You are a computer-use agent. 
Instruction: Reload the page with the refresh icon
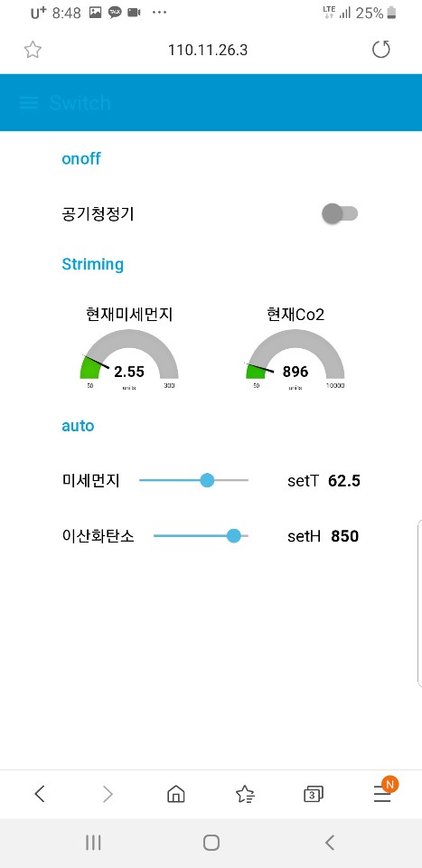coord(380,50)
